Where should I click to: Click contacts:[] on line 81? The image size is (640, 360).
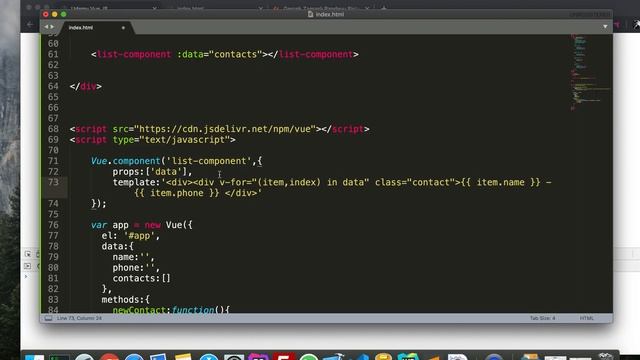point(142,278)
